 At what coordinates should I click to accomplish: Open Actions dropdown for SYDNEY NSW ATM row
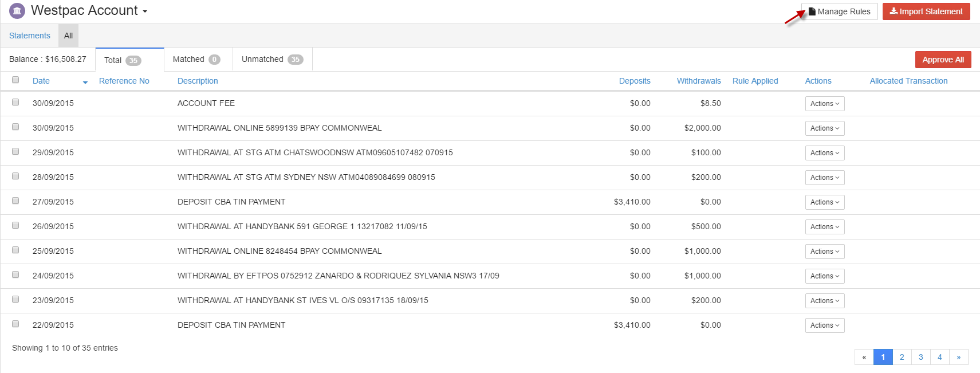tap(825, 178)
